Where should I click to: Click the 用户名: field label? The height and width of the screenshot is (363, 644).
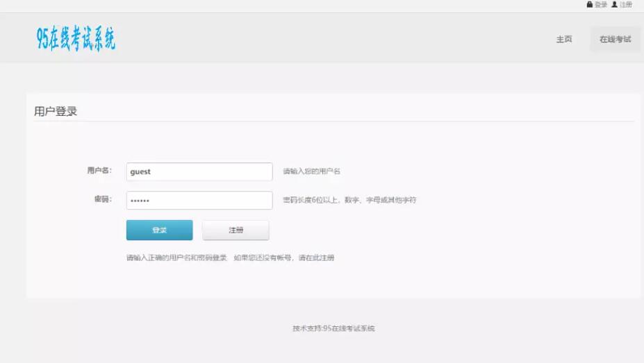99,171
